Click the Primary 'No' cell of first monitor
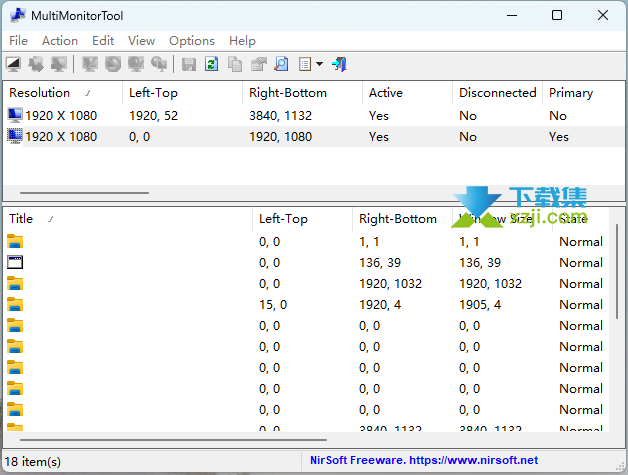 click(558, 116)
